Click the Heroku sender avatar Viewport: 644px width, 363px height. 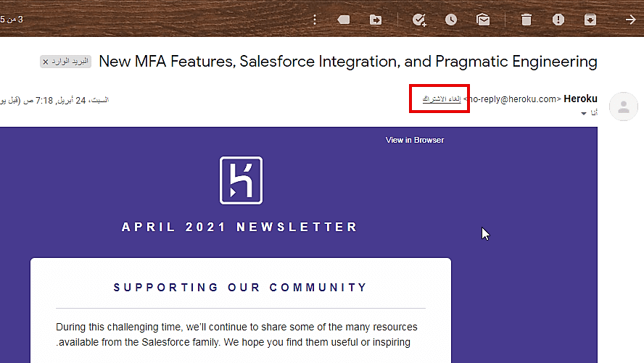click(x=623, y=107)
